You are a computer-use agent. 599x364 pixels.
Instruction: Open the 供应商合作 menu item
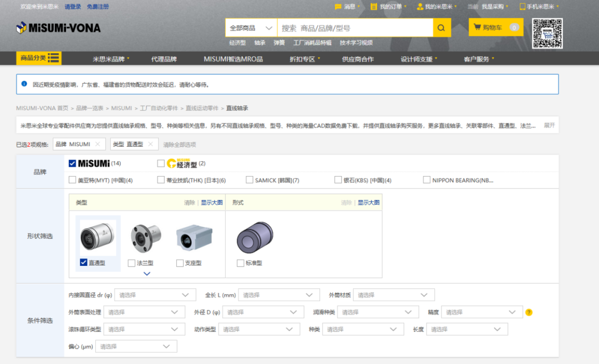point(358,59)
